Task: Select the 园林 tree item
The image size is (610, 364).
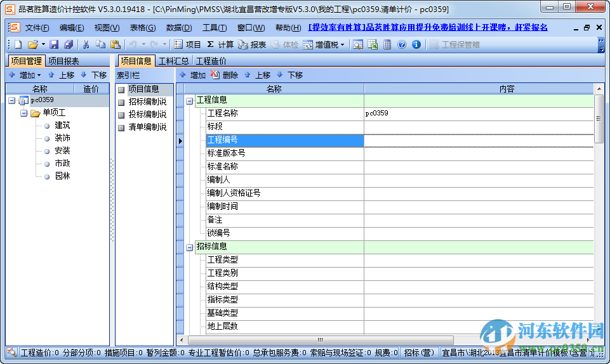Action: (62, 176)
